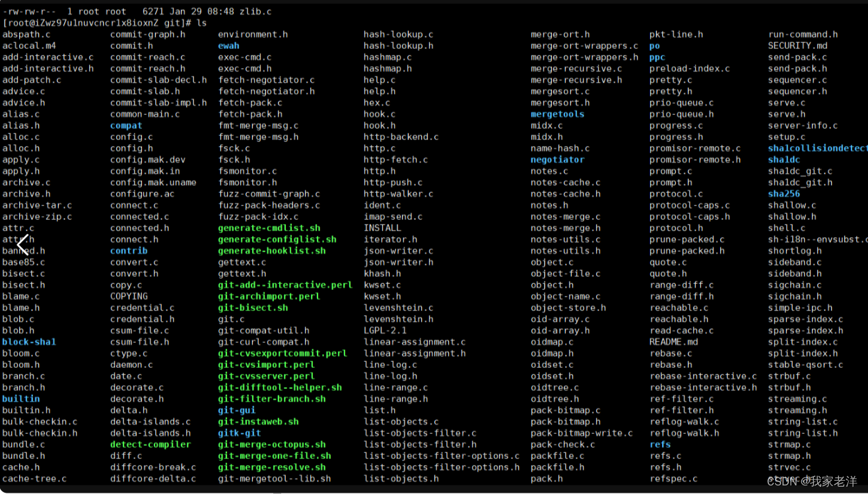Click pack-bitmap-write.c entry

coord(582,433)
